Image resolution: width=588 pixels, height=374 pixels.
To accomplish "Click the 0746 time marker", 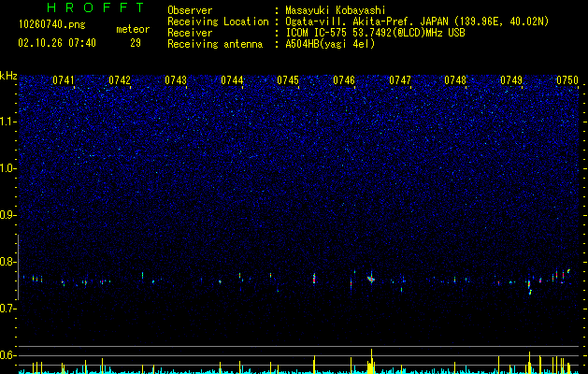I will 344,80.
